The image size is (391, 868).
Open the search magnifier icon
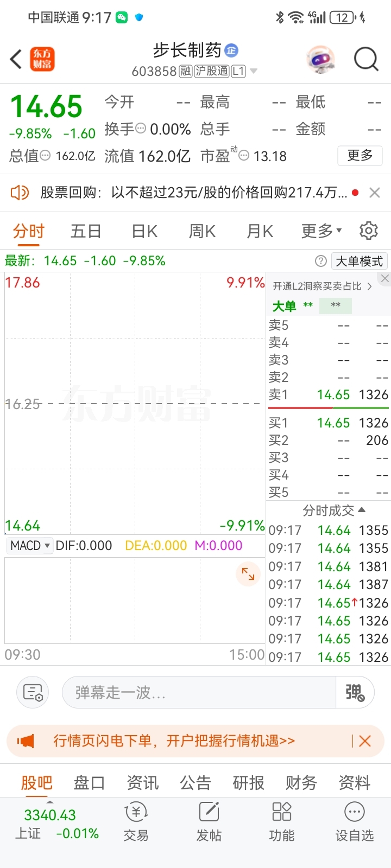[x=366, y=59]
